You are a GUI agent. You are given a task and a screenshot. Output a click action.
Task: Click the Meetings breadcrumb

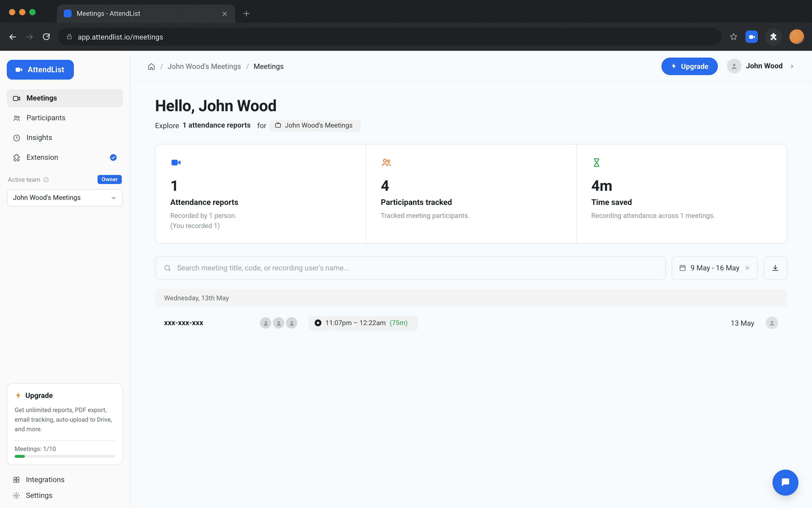click(268, 67)
